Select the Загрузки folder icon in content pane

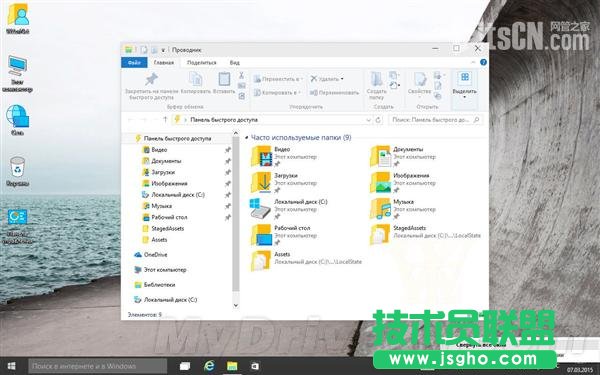click(x=261, y=183)
